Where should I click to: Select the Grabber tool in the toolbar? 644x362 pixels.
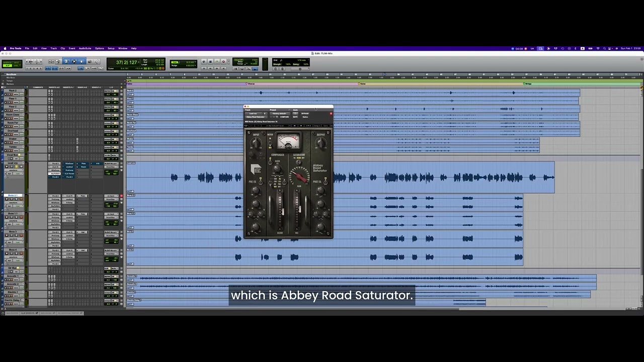click(82, 61)
